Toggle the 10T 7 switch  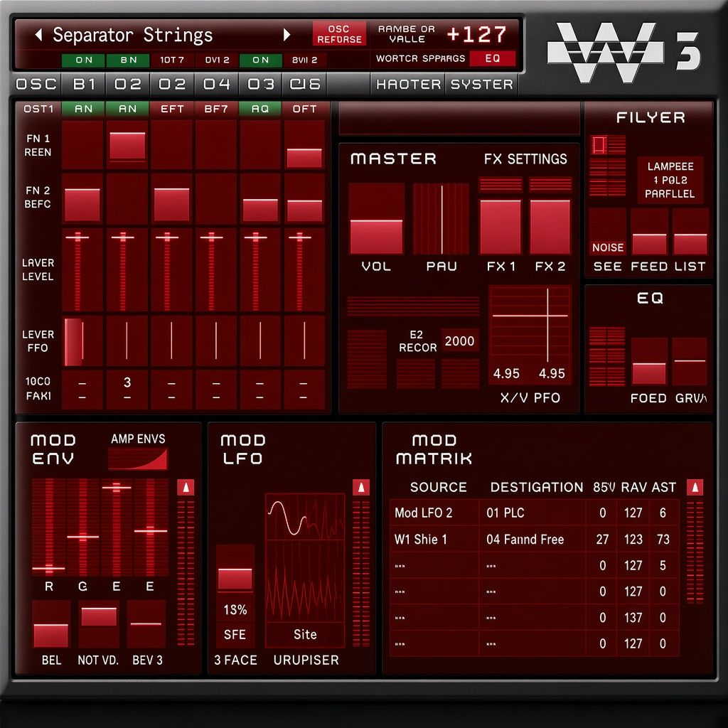coord(172,60)
